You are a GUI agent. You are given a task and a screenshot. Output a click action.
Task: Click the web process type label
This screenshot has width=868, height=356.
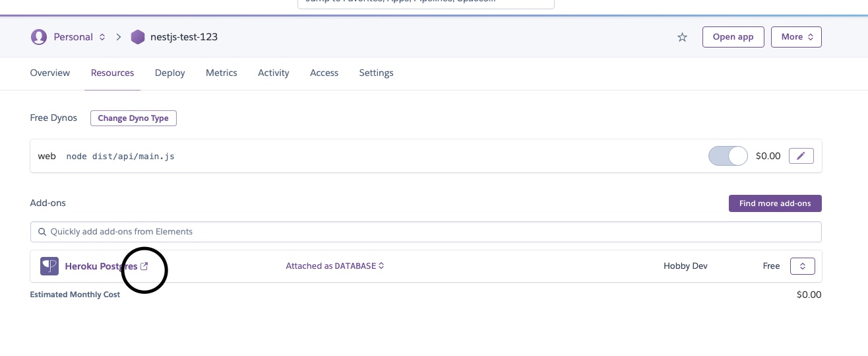click(x=47, y=156)
